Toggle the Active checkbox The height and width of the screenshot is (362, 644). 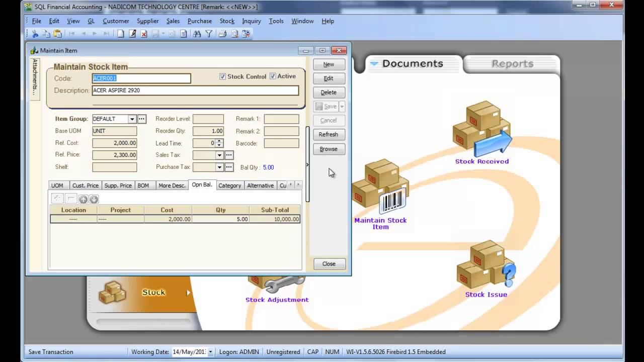pos(273,76)
